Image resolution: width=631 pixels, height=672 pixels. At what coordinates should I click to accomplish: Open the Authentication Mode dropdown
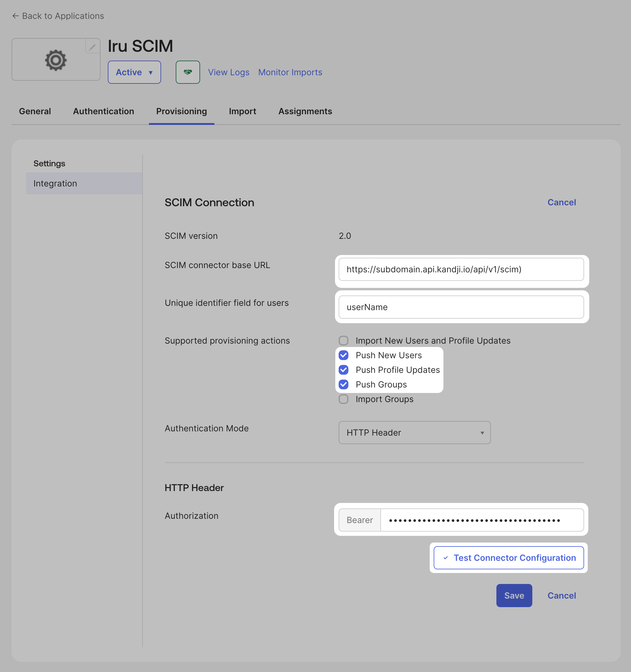pos(414,432)
